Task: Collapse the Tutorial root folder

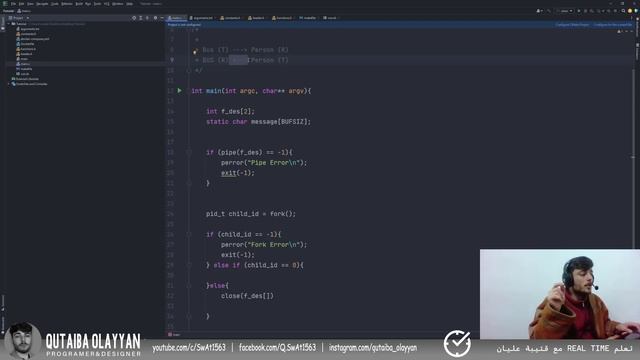Action: click(9, 24)
